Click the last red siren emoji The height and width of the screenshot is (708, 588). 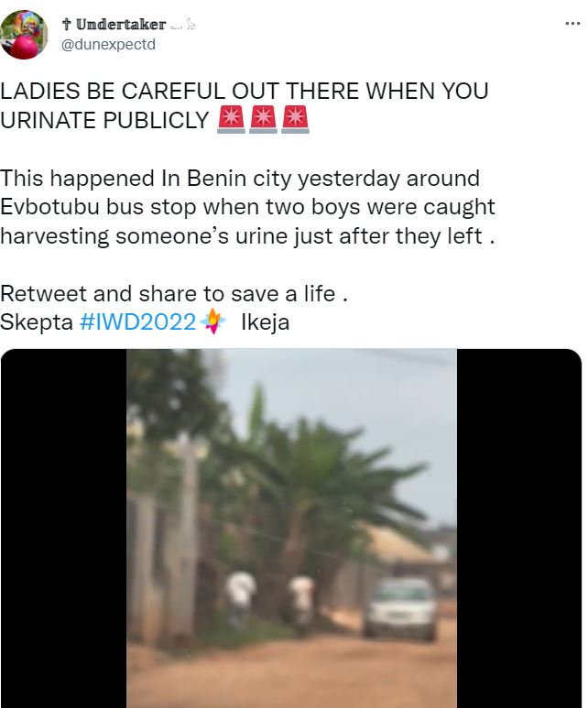tap(295, 119)
